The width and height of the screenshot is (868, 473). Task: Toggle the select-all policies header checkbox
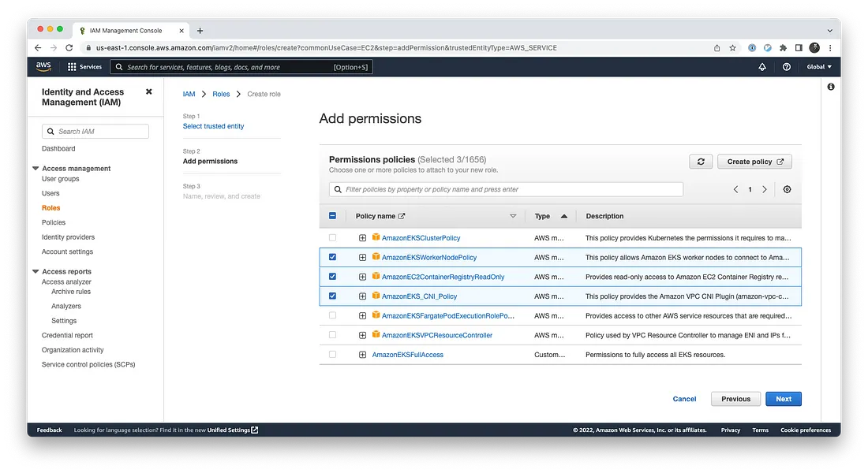tap(332, 216)
